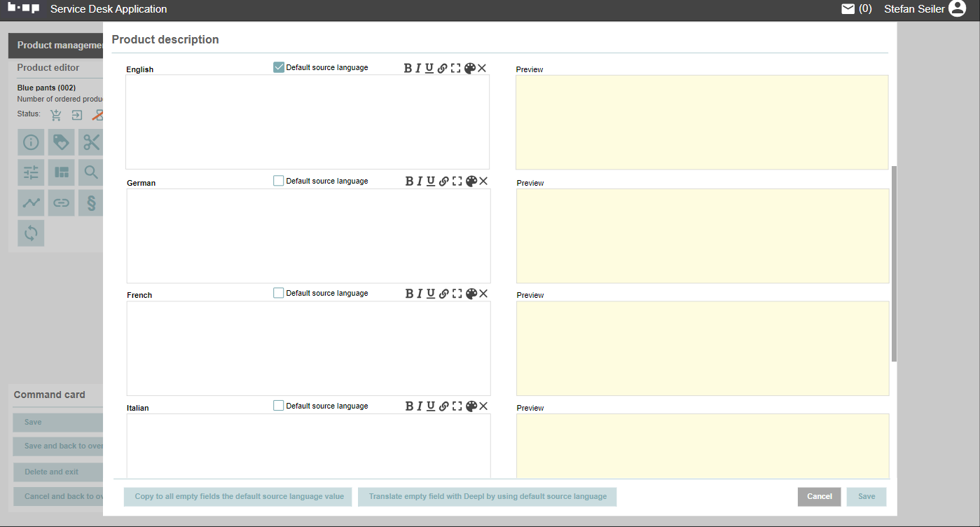Open the tune sliders icon in Product editor
The width and height of the screenshot is (980, 527).
point(31,172)
